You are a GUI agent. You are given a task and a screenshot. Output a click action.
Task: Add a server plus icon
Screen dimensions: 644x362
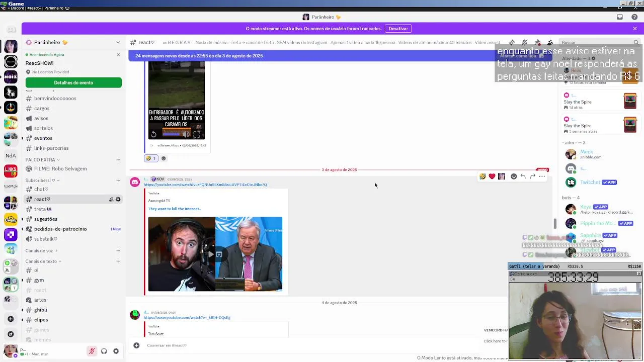(11, 319)
